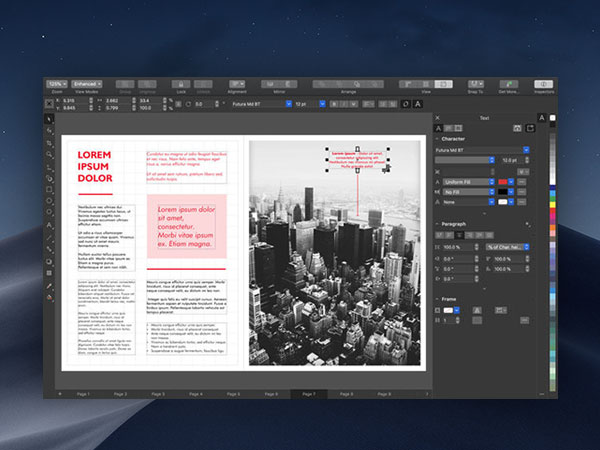This screenshot has height=450, width=600.
Task: Select left alignment in Paragraph section
Action: point(449,235)
